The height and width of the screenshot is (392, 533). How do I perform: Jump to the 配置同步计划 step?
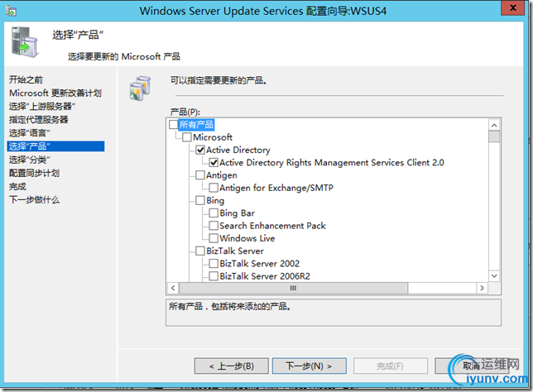34,173
